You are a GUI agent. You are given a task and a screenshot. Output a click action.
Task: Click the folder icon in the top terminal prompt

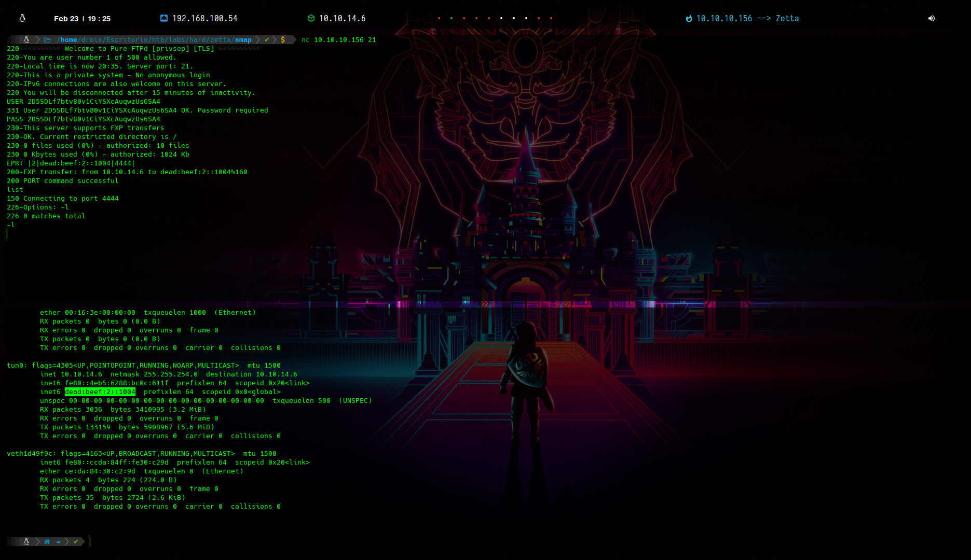(47, 40)
